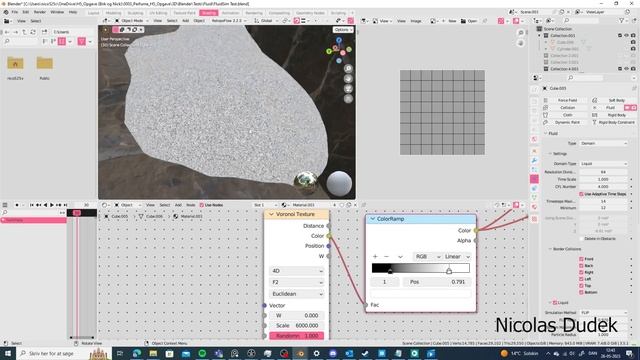Viewport: 640px width, 360px height.
Task: Open the Render menu
Action: coord(40,12)
